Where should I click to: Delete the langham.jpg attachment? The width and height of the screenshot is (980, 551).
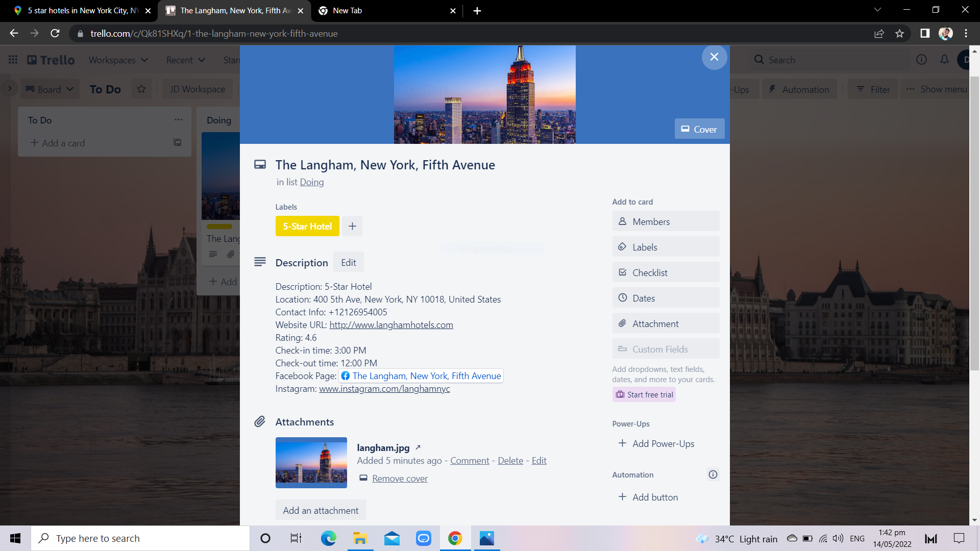[510, 461]
